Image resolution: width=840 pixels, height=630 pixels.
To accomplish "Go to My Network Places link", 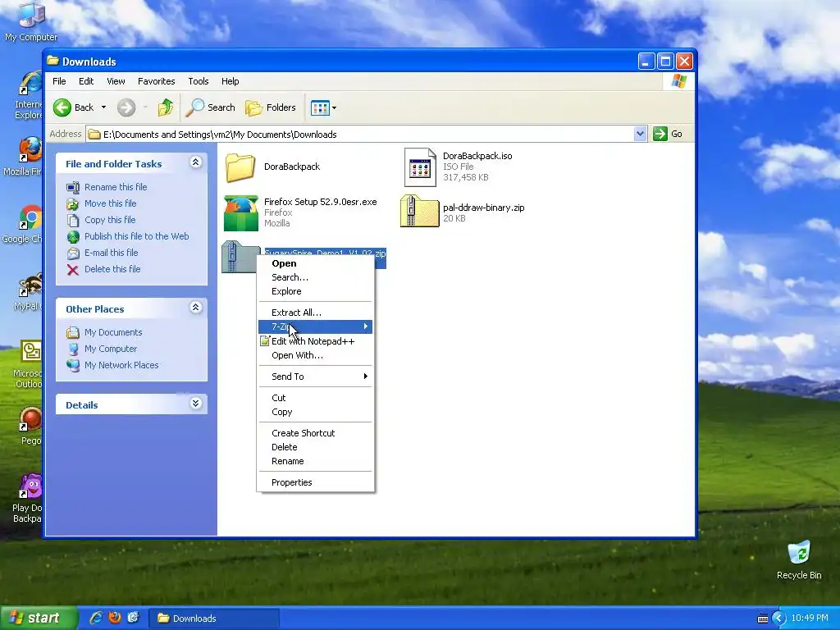I will (121, 365).
